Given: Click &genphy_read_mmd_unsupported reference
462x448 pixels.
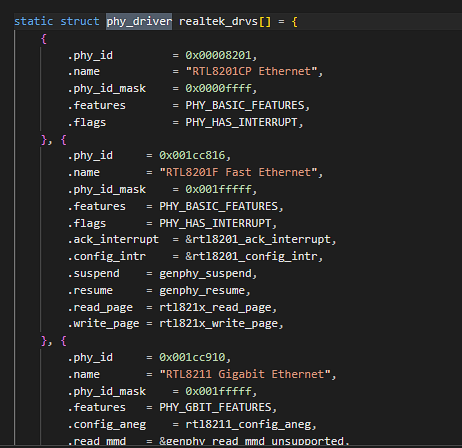Looking at the screenshot, I should point(251,441).
